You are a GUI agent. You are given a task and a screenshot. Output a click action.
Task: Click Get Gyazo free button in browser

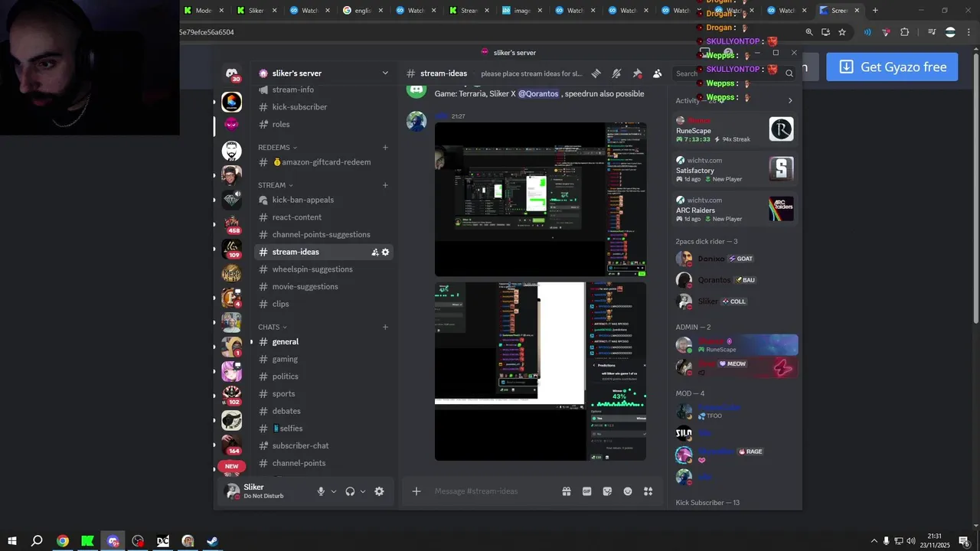click(x=892, y=67)
